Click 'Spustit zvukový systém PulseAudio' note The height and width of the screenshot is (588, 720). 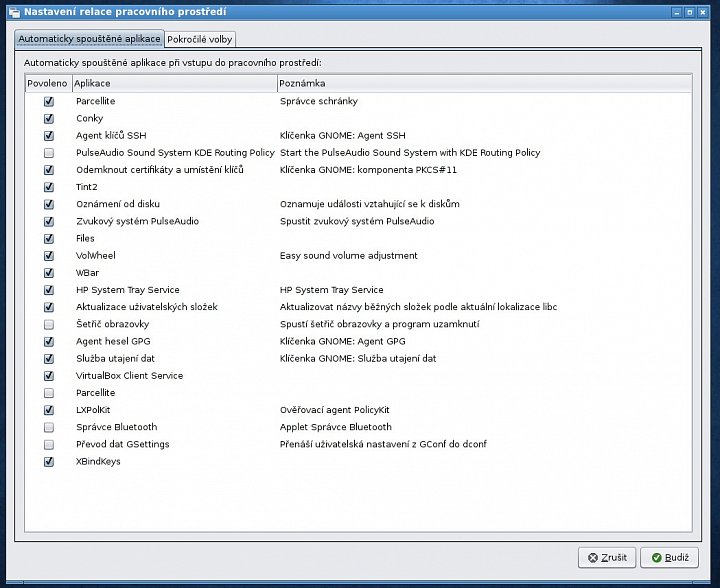[x=357, y=221]
